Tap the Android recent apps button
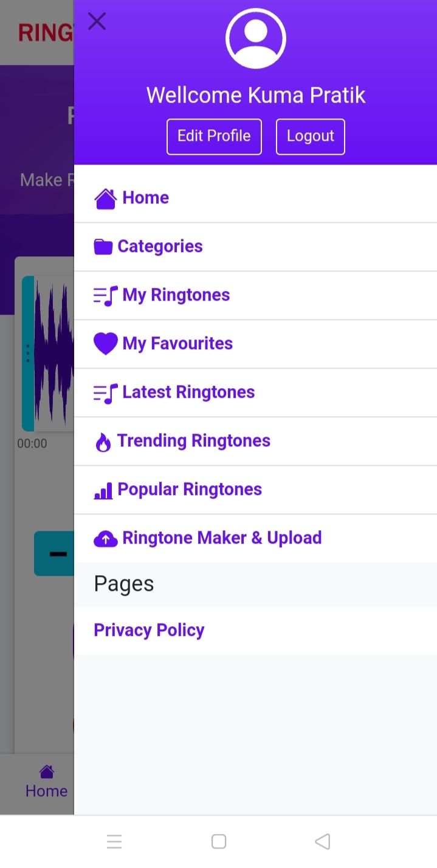 click(x=114, y=841)
